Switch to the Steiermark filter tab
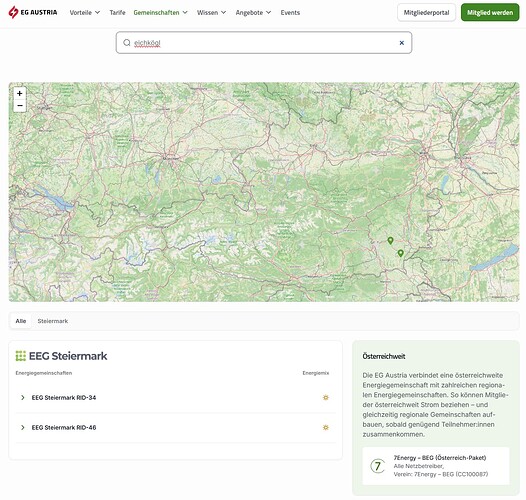Screen dimensions: 526x500 (x=53, y=321)
